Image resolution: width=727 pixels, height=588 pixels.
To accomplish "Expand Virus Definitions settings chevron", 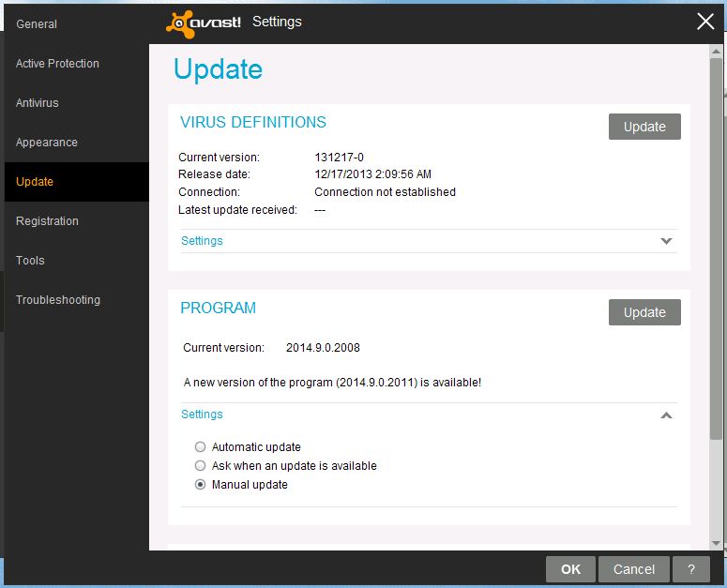I will click(666, 241).
